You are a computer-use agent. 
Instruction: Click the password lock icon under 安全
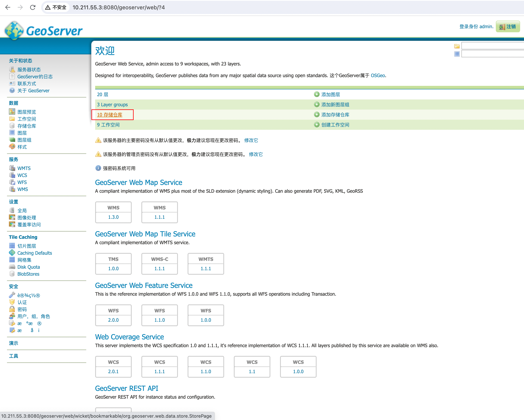point(12,309)
